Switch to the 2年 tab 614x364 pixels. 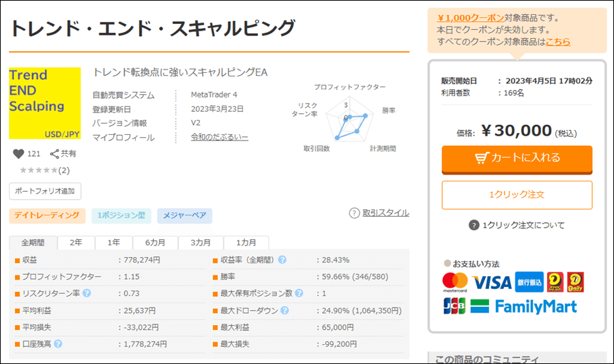(76, 243)
